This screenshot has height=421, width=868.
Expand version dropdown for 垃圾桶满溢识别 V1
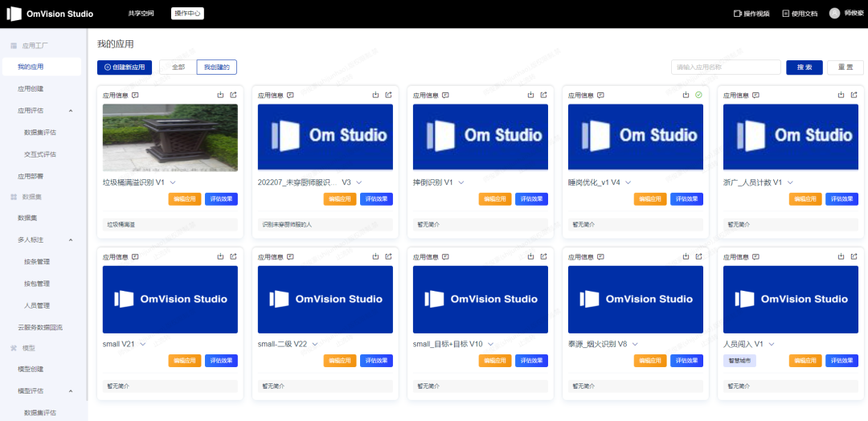pyautogui.click(x=173, y=183)
